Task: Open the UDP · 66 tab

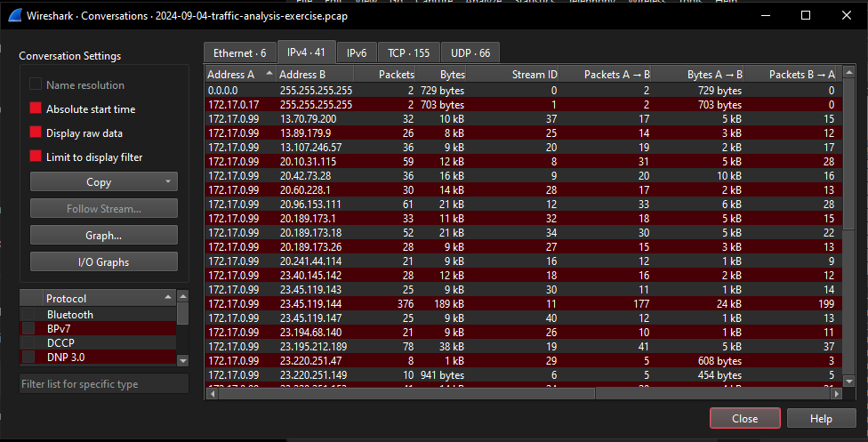Action: point(470,52)
